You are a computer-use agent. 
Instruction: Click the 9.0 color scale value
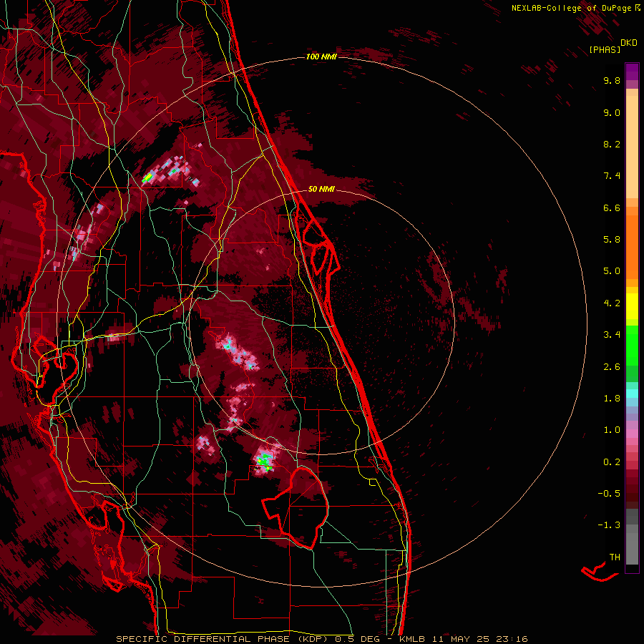(612, 113)
